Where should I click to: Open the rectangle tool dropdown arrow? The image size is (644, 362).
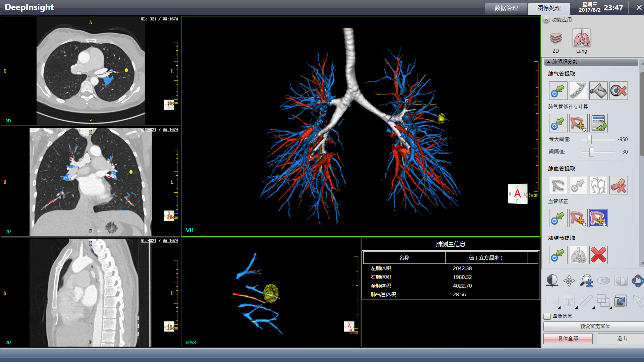pyautogui.click(x=559, y=308)
